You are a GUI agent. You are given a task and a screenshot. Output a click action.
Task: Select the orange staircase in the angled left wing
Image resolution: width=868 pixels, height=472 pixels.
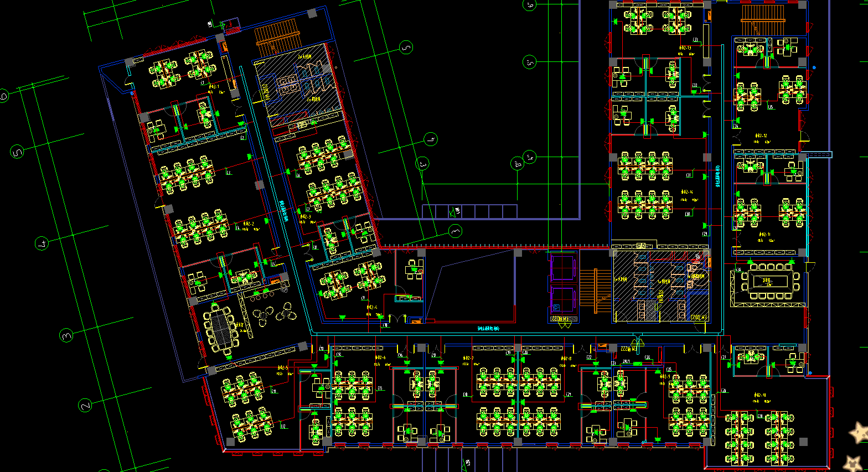tap(277, 38)
